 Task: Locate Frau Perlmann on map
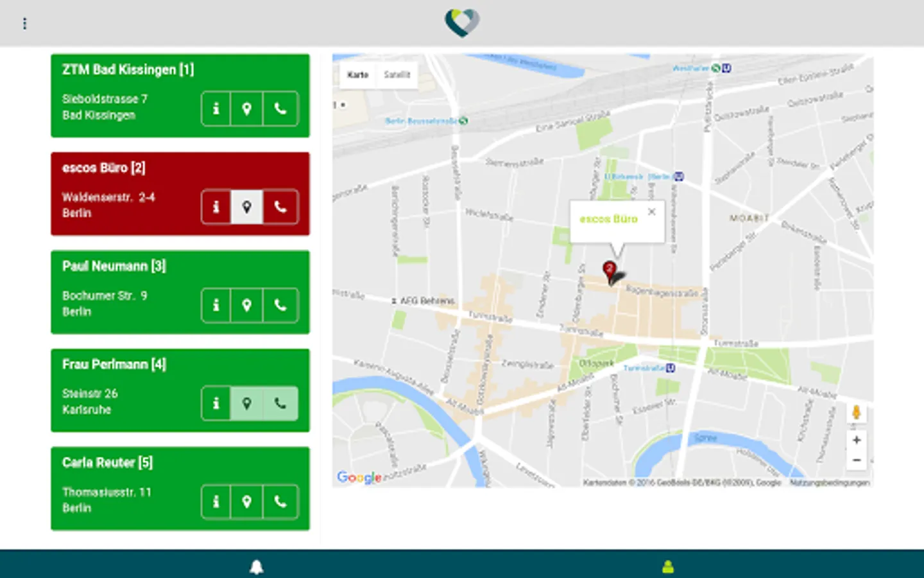[247, 403]
